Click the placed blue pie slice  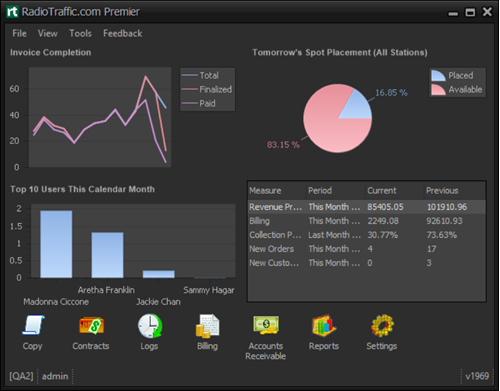point(358,107)
